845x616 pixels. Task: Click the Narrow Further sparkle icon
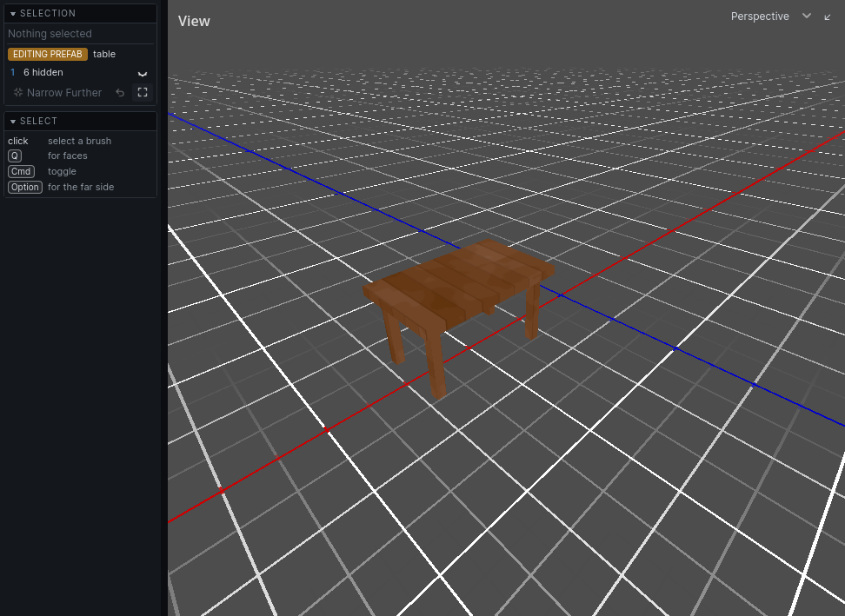pyautogui.click(x=18, y=93)
